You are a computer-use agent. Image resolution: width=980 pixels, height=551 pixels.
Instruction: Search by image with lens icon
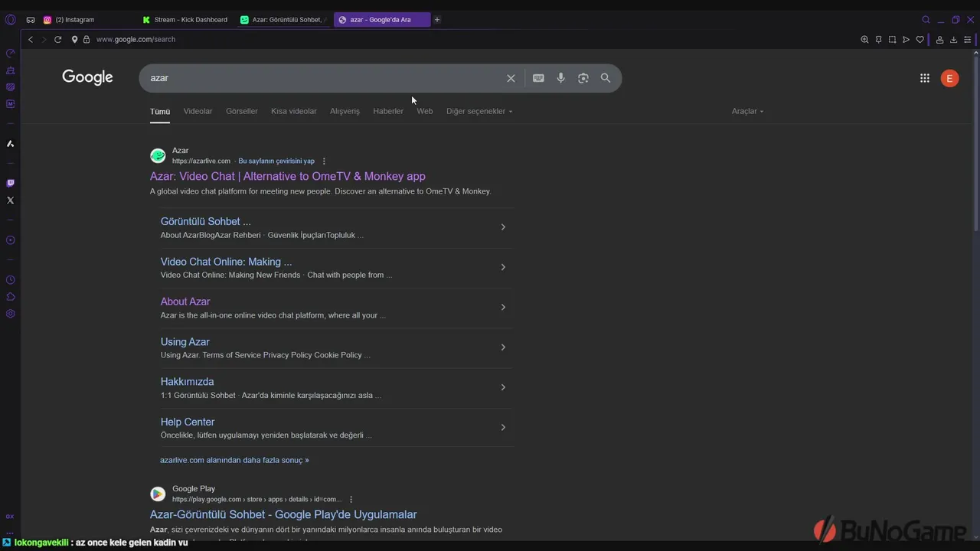pos(583,78)
